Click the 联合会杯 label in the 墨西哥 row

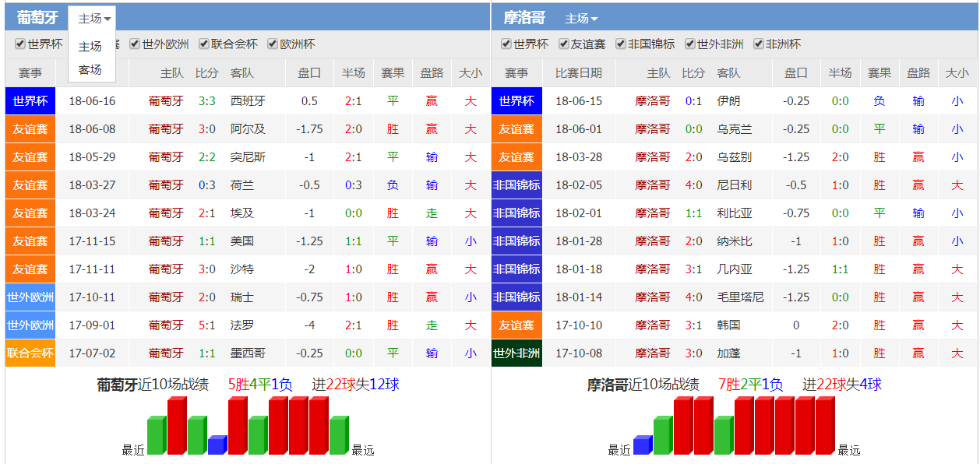[30, 353]
